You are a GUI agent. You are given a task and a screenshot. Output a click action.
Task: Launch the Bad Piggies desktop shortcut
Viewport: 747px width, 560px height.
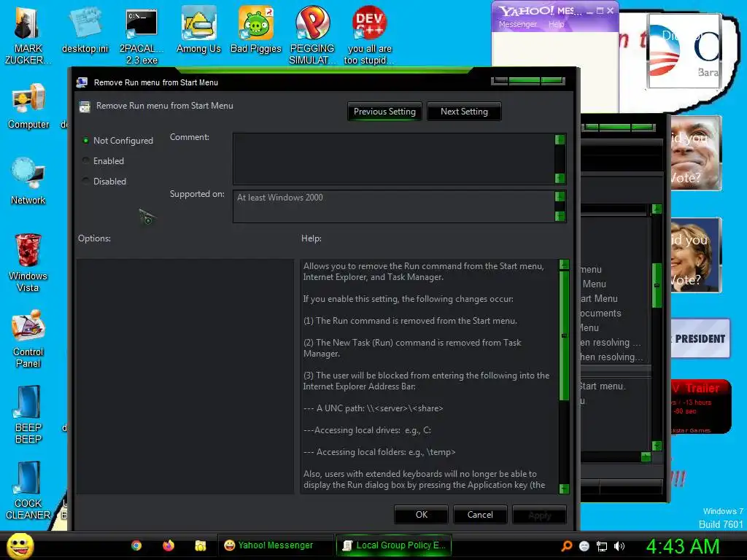point(256,29)
